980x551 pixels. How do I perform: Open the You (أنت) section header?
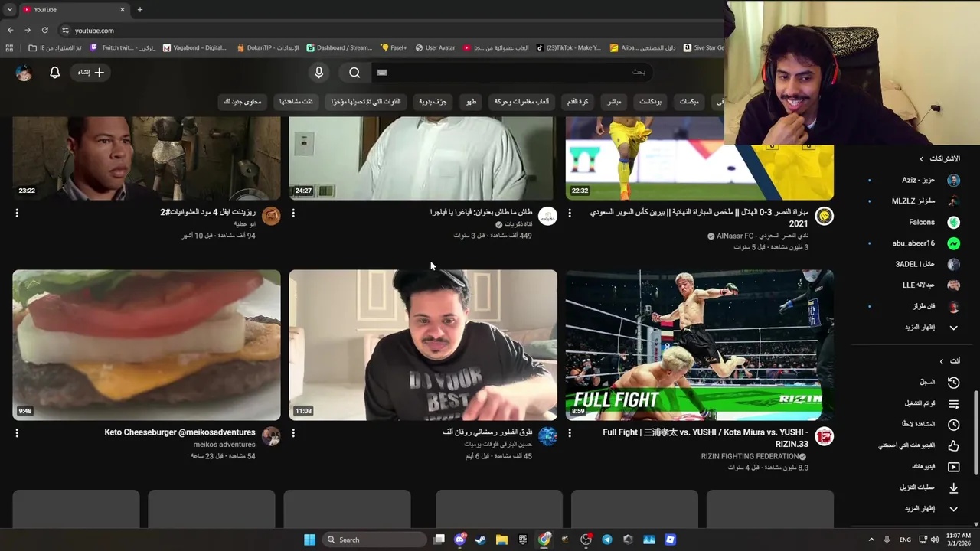(x=949, y=360)
